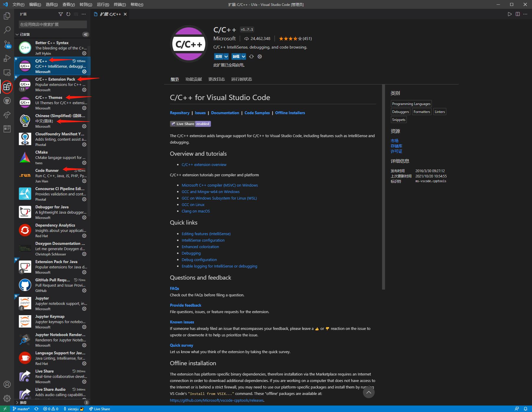This screenshot has height=412, width=532.
Task: Click the sync icon beside the uninstall button
Action: (x=251, y=57)
